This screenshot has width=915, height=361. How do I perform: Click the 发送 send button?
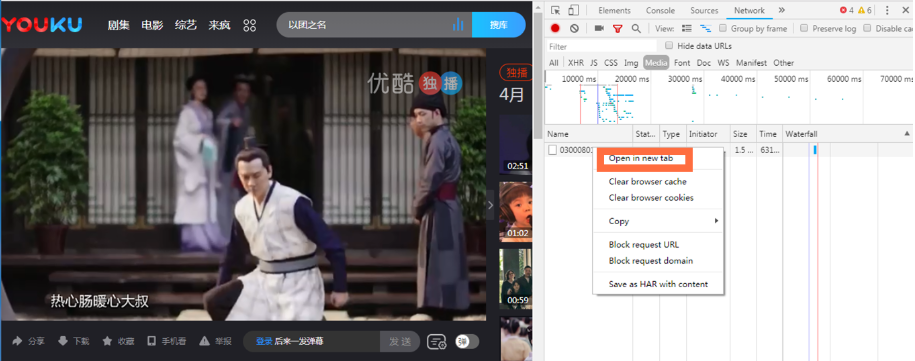400,341
